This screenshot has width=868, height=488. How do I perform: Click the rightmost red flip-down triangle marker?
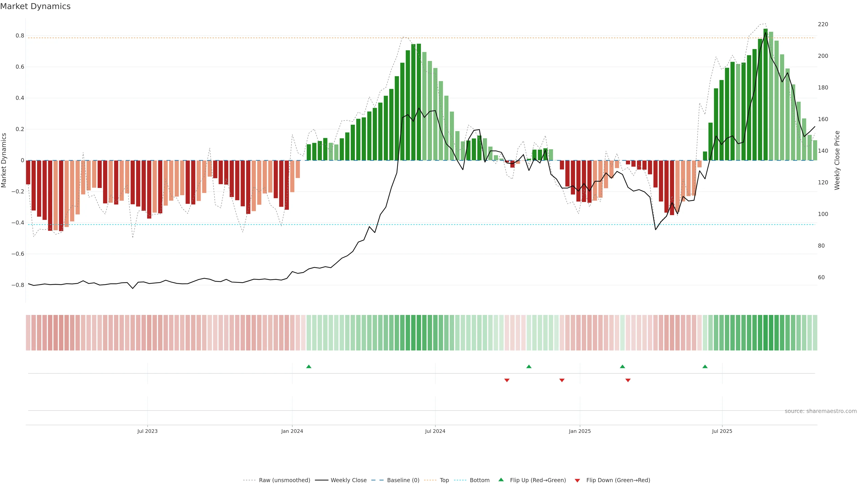click(x=628, y=380)
